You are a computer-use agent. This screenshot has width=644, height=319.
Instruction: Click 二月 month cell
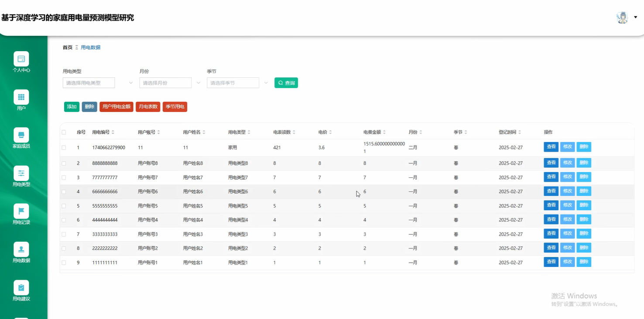point(413,148)
